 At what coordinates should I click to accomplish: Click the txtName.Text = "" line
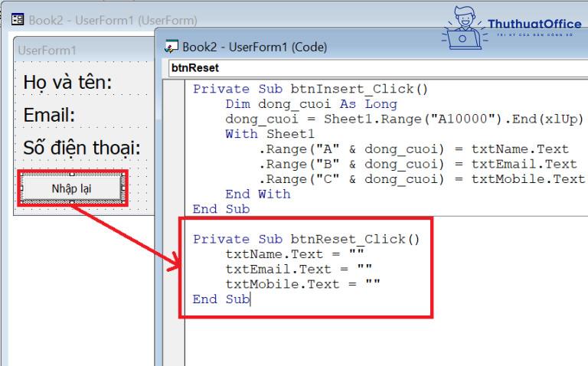295,254
